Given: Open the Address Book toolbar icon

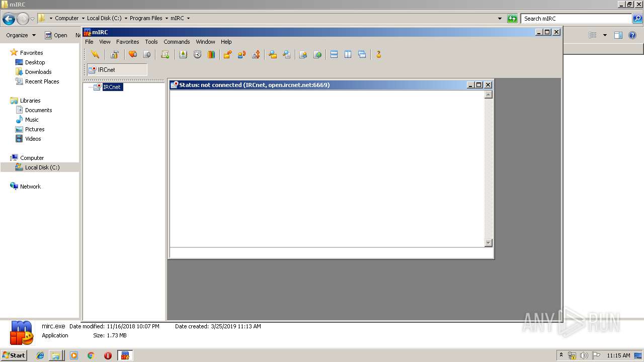Looking at the screenshot, I should [183, 54].
